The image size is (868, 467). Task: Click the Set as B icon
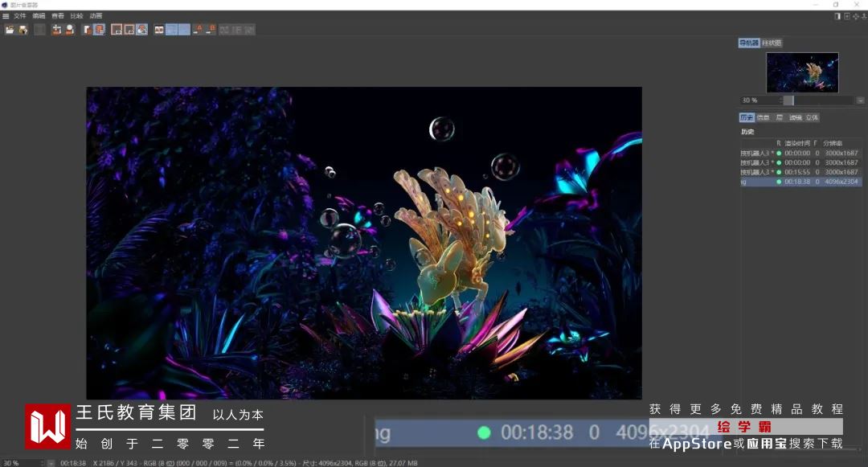coord(211,30)
